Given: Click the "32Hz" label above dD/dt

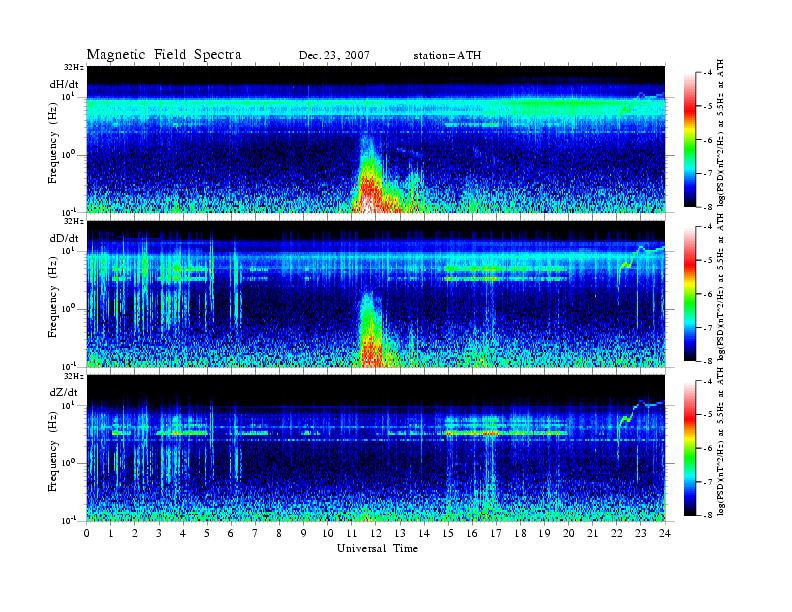Looking at the screenshot, I should tap(73, 221).
